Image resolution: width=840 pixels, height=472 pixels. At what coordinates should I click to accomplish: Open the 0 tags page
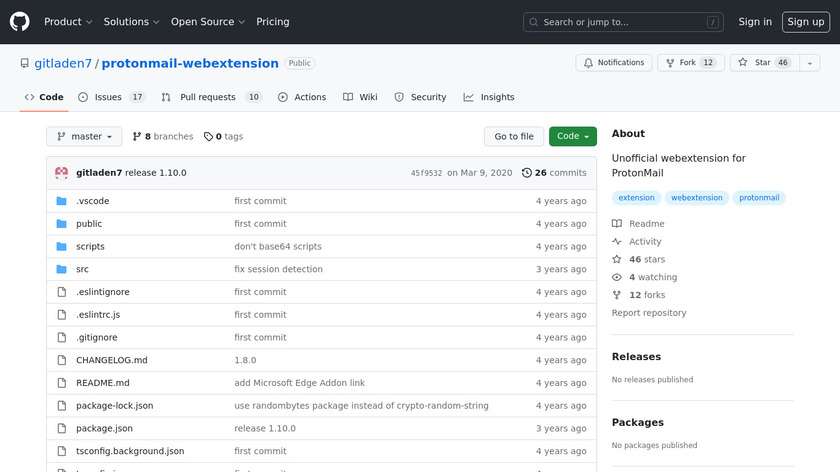click(x=223, y=137)
